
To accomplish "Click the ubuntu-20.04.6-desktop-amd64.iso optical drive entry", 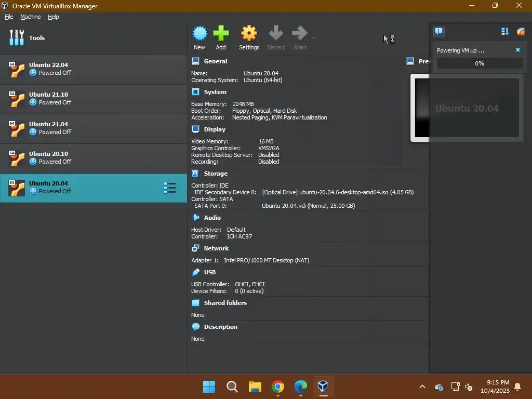I will point(338,192).
